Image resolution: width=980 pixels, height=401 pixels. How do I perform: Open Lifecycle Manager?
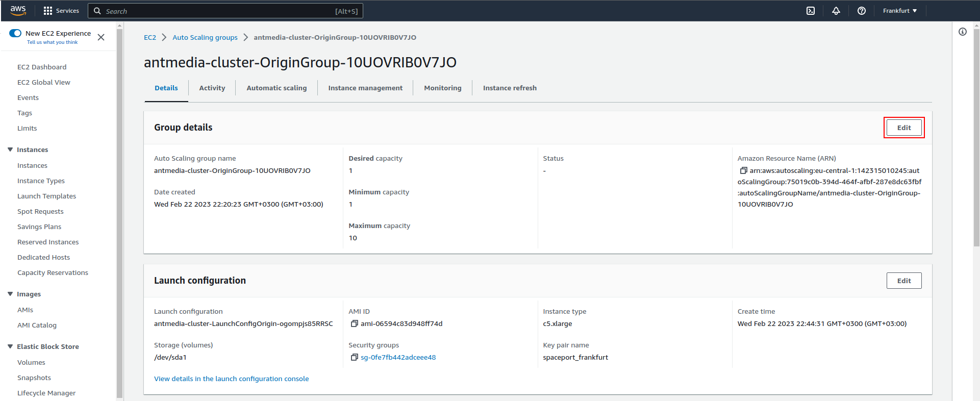(x=46, y=393)
